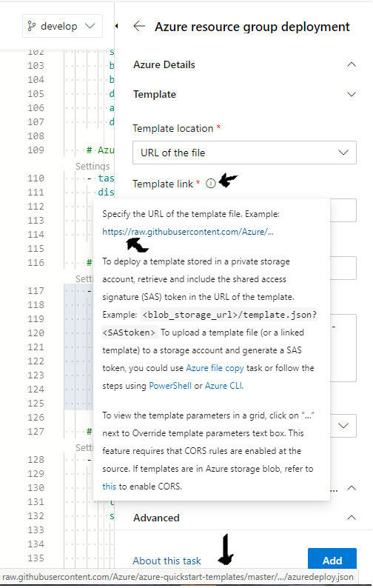Expand the Advanced section chevron
Image resolution: width=373 pixels, height=588 pixels.
point(352,518)
